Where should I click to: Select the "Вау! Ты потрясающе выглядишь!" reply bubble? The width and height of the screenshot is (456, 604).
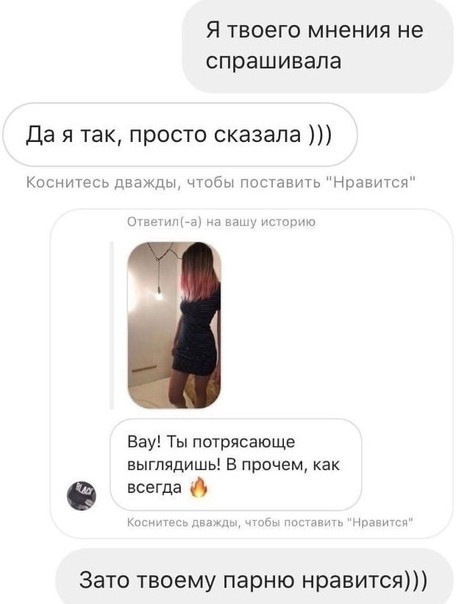[236, 465]
